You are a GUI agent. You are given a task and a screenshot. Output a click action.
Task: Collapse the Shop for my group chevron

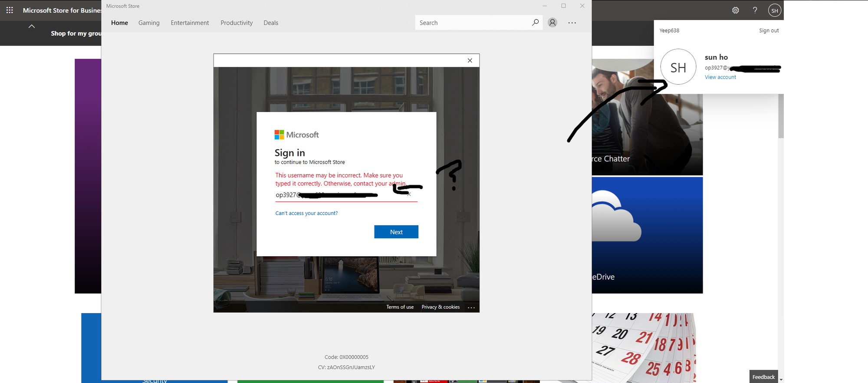pos(32,26)
